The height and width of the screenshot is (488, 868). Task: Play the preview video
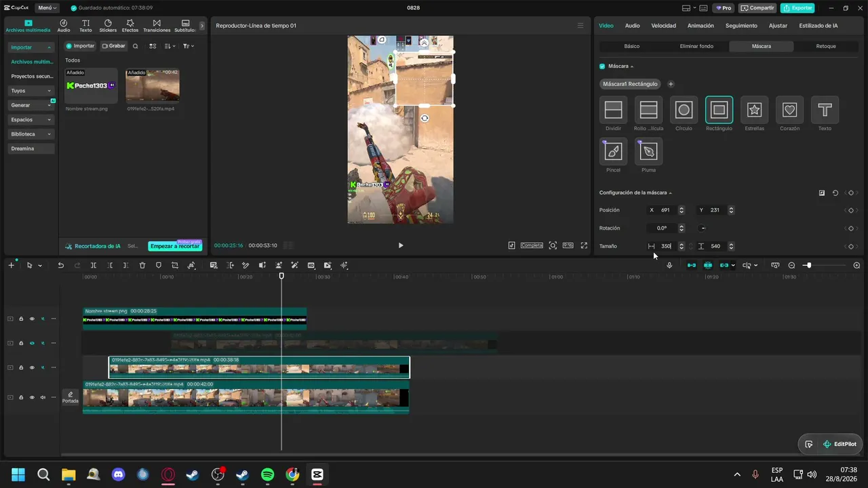pyautogui.click(x=400, y=245)
